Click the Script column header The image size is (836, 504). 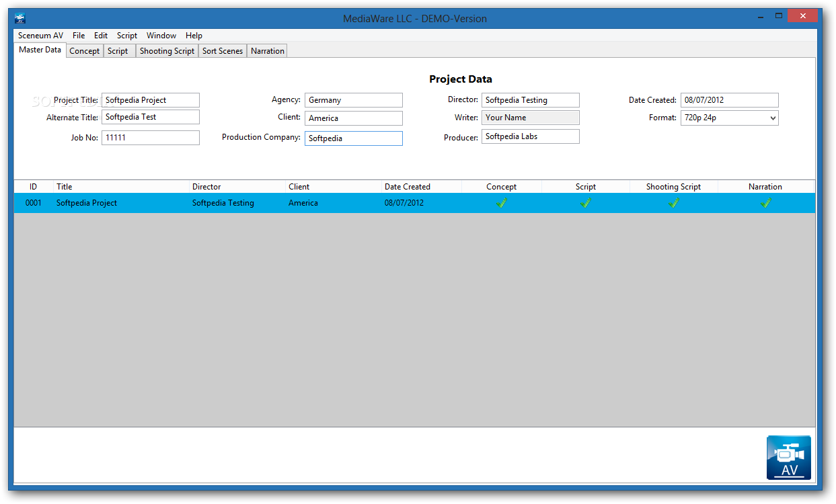tap(586, 187)
